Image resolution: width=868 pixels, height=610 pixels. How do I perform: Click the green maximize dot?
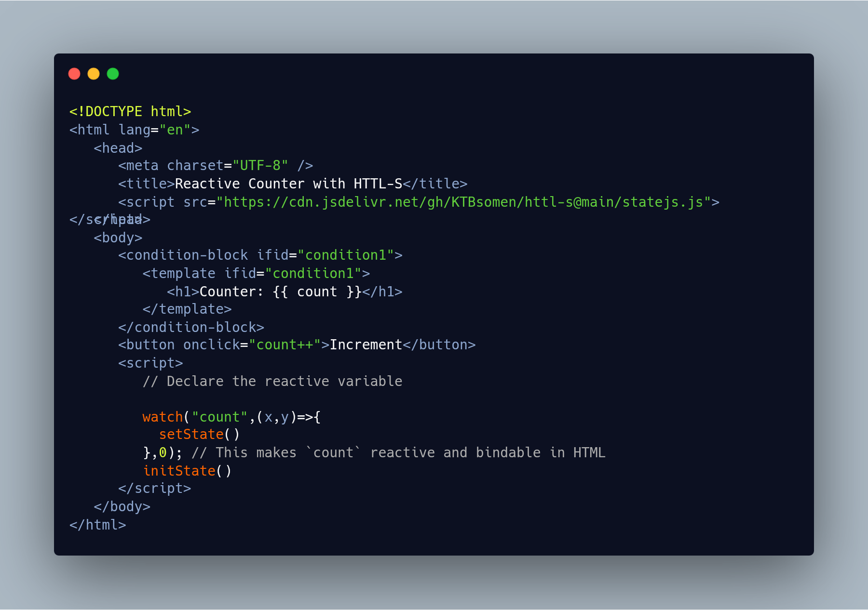113,74
